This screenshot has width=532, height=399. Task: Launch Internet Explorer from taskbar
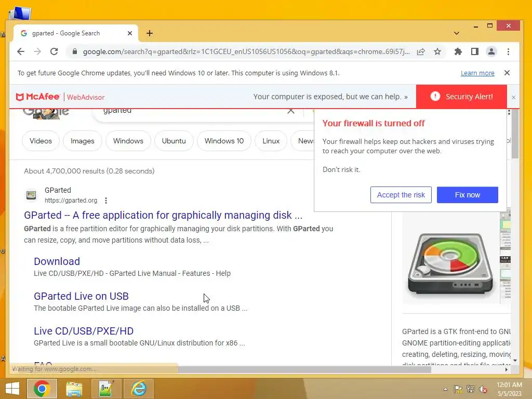tap(139, 389)
